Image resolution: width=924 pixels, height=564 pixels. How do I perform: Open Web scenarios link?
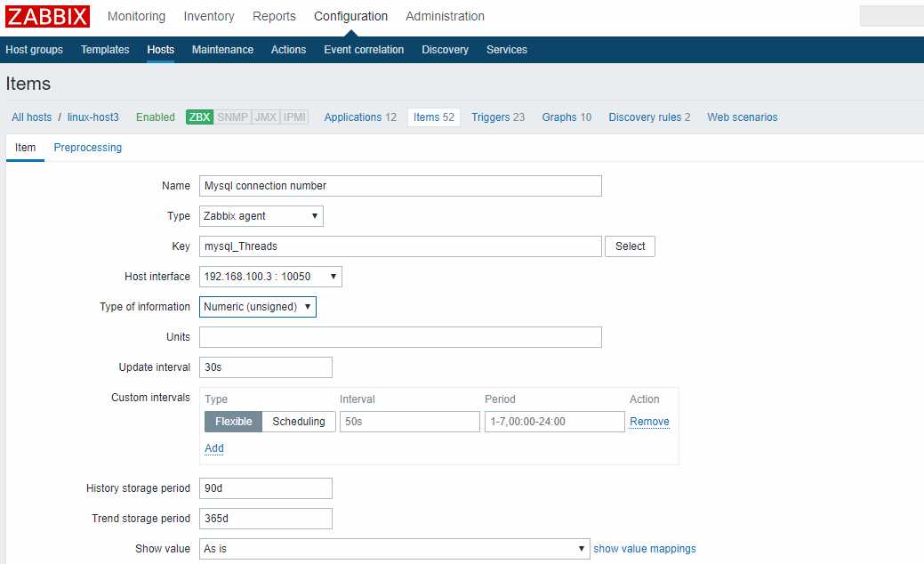click(743, 117)
